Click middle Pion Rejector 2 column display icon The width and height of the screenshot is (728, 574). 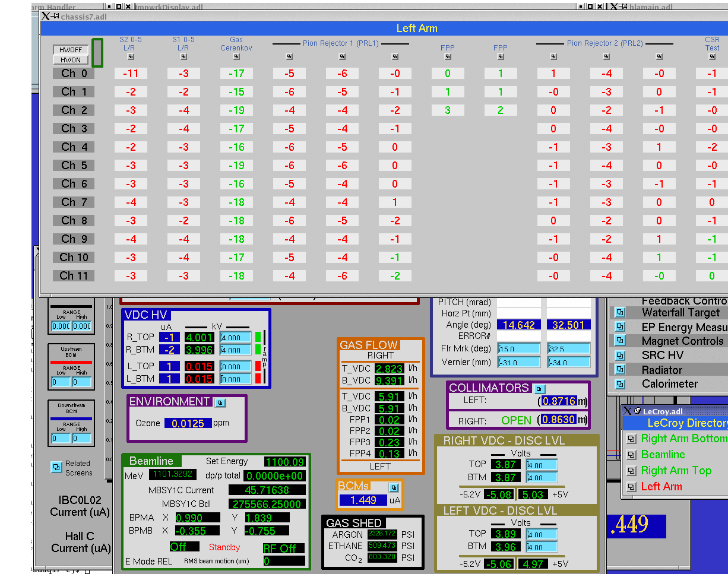606,57
